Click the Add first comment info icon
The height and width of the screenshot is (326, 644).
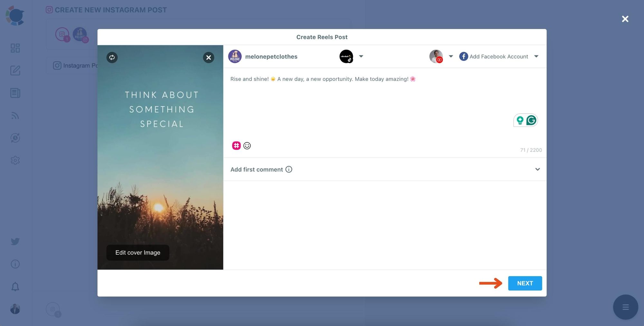click(289, 169)
